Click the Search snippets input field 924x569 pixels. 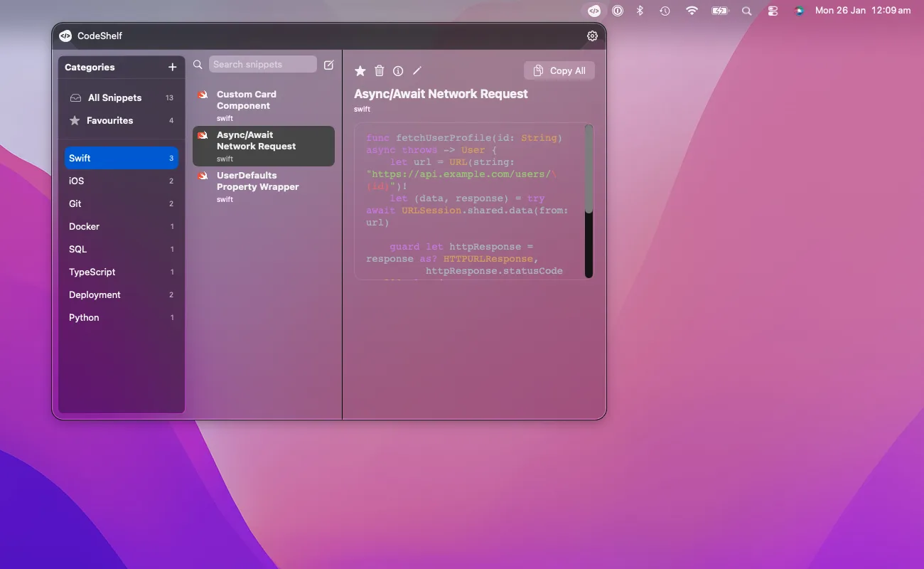(262, 64)
